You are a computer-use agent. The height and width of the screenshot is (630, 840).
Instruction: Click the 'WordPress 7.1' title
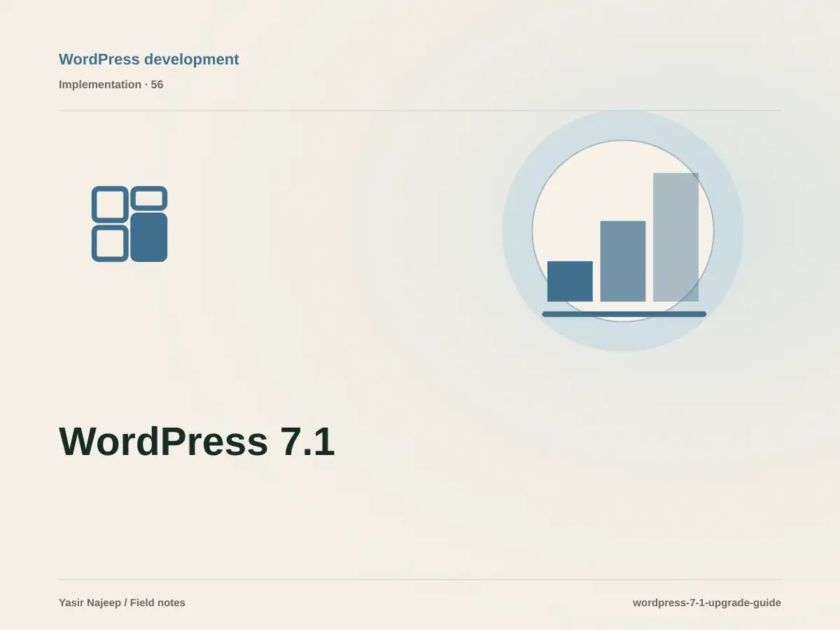click(x=197, y=442)
